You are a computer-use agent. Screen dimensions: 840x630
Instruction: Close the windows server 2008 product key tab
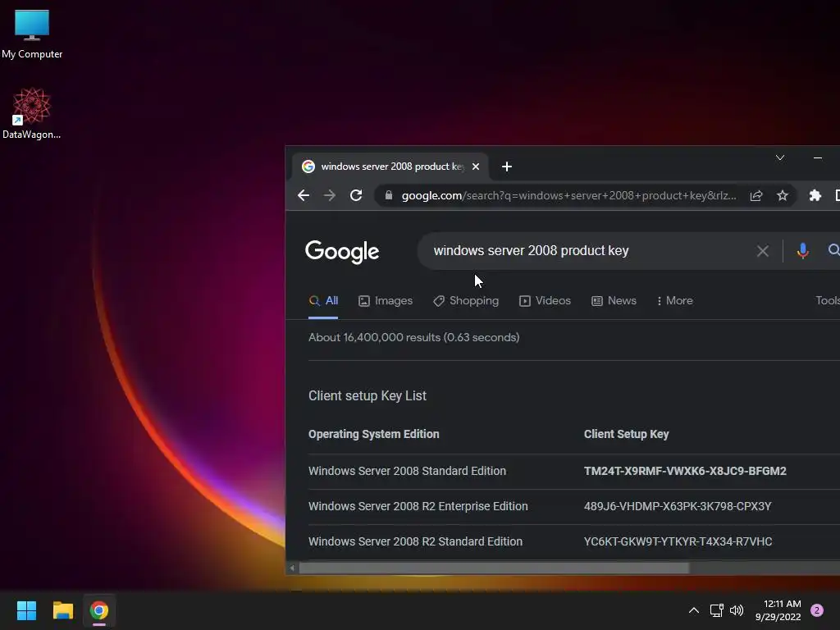tap(475, 167)
